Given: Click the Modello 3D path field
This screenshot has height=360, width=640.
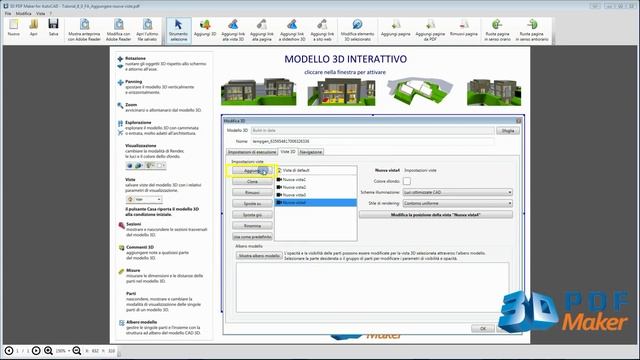Looking at the screenshot, I should (373, 131).
